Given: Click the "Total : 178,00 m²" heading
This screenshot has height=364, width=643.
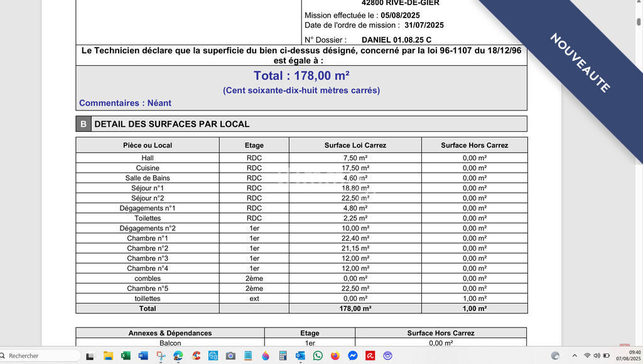Looking at the screenshot, I should point(301,76).
